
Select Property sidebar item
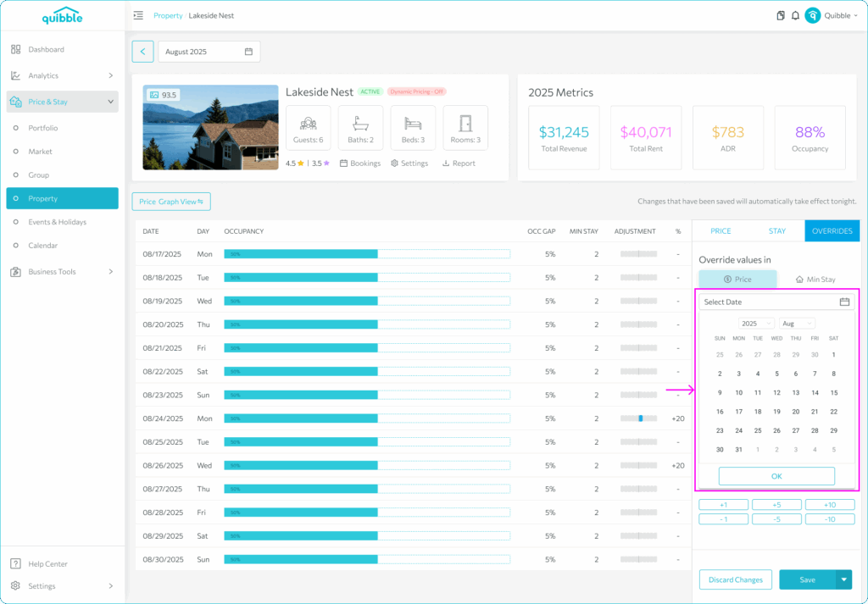point(62,198)
